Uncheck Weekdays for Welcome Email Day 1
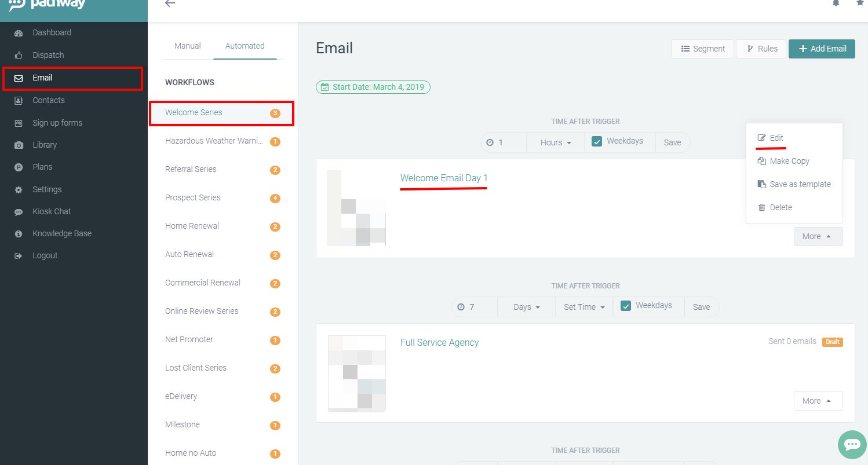 point(597,141)
